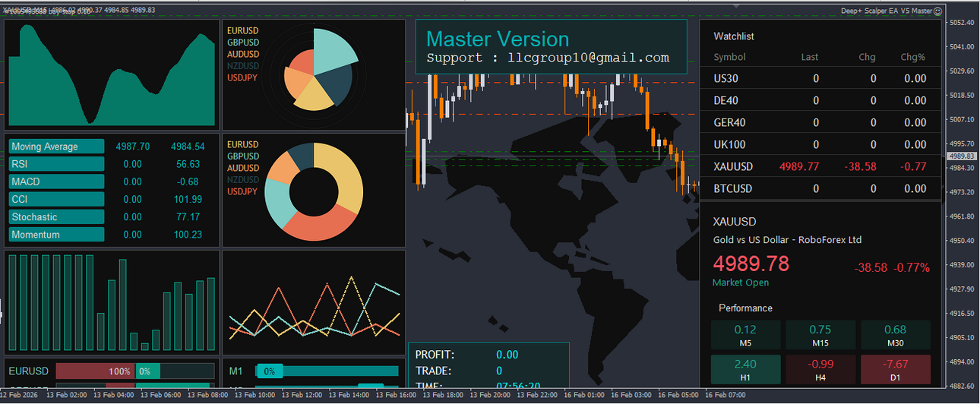Viewport: 980px width, 404px height.
Task: Click the CCI indicator label
Action: pos(55,199)
